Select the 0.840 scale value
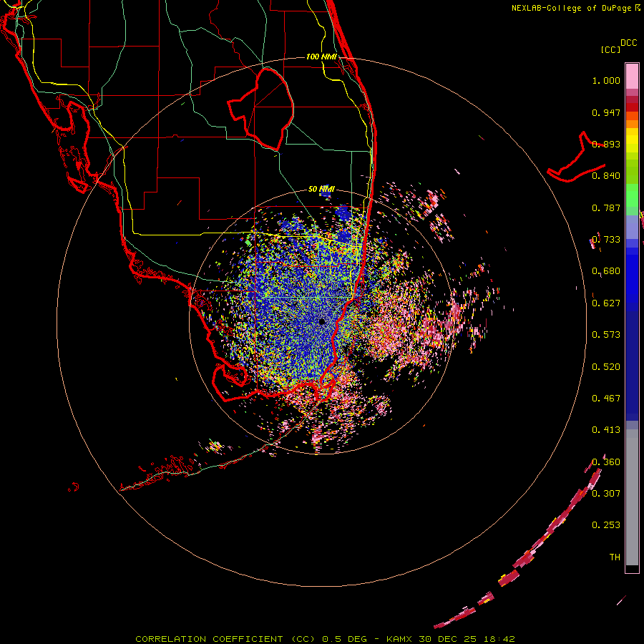The height and width of the screenshot is (644, 644). pyautogui.click(x=606, y=176)
